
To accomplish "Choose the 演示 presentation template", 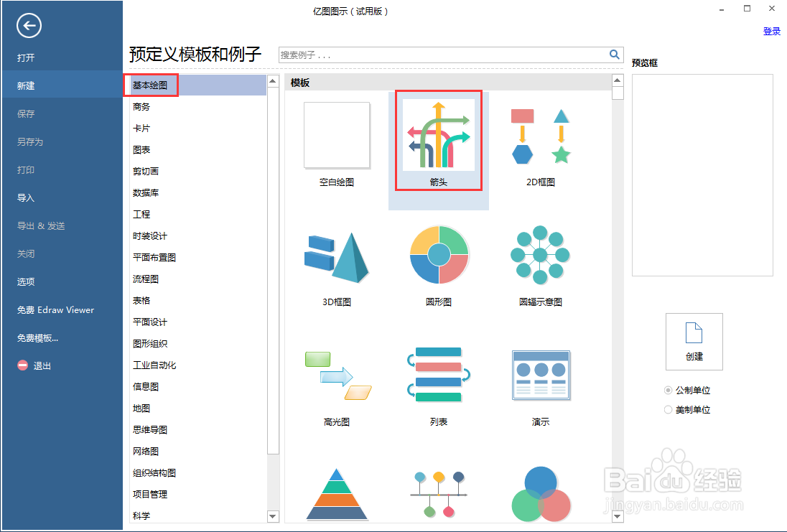I will click(541, 375).
